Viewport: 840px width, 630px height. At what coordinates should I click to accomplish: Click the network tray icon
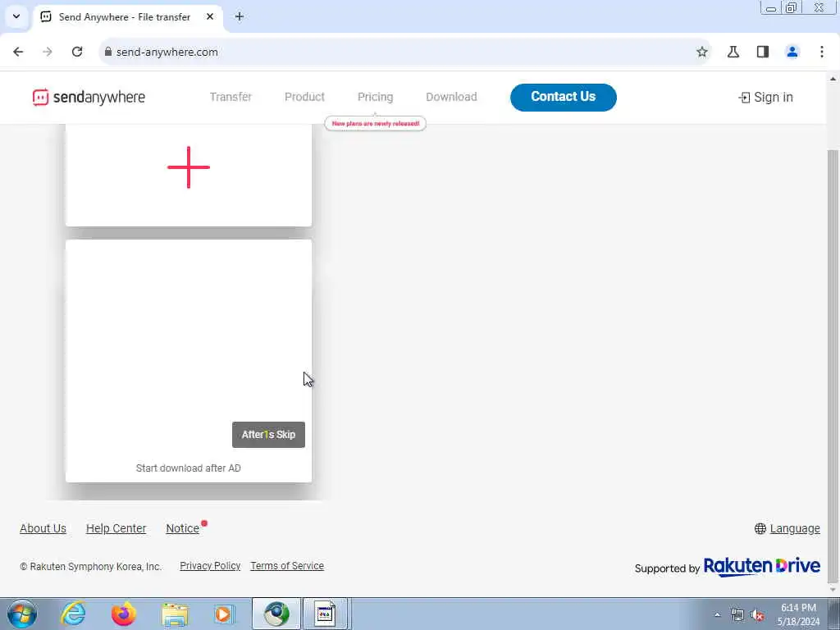click(737, 615)
